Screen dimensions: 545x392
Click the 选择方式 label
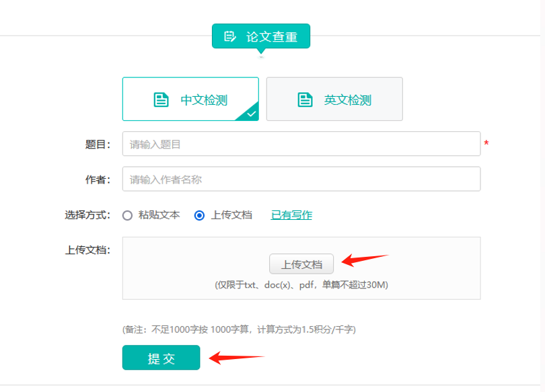pyautogui.click(x=87, y=216)
